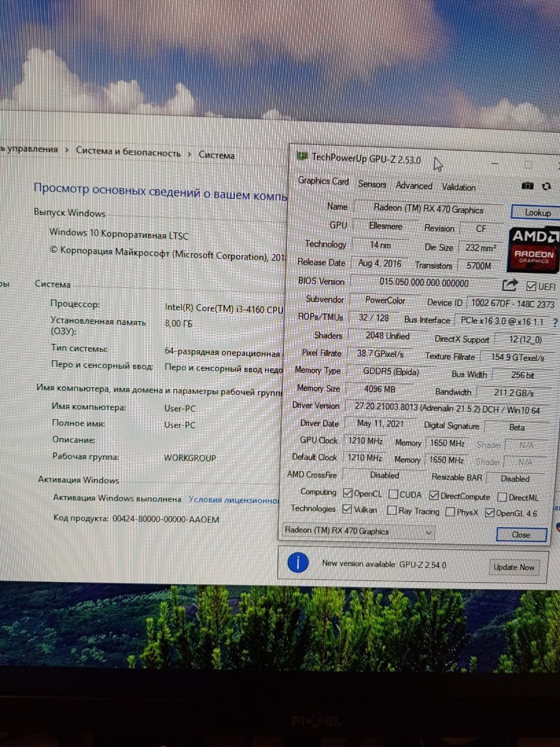Click the AMD CrossFire field Disabled
Image resolution: width=560 pixels, height=747 pixels.
click(384, 475)
